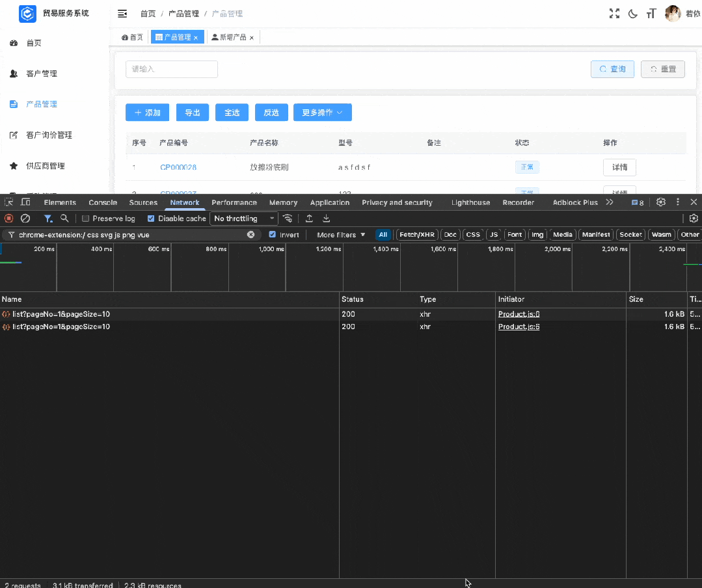Image resolution: width=702 pixels, height=588 pixels.
Task: Toggle the Invert filter checkbox
Action: coord(273,235)
